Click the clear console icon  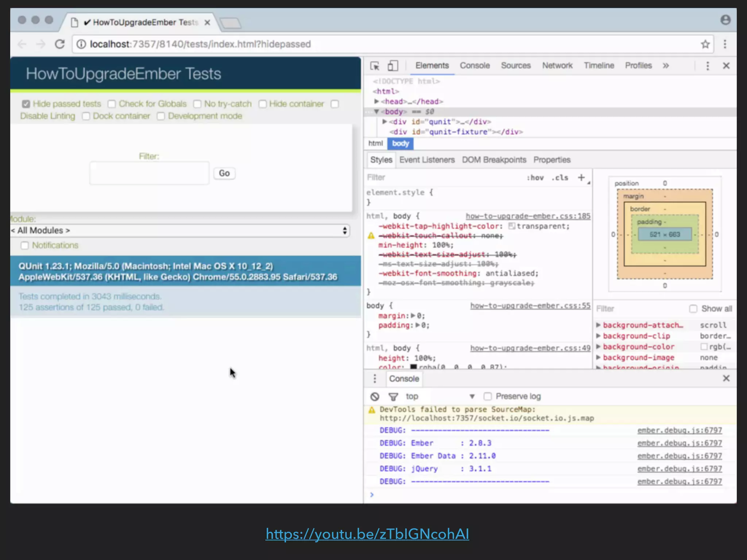pyautogui.click(x=375, y=396)
